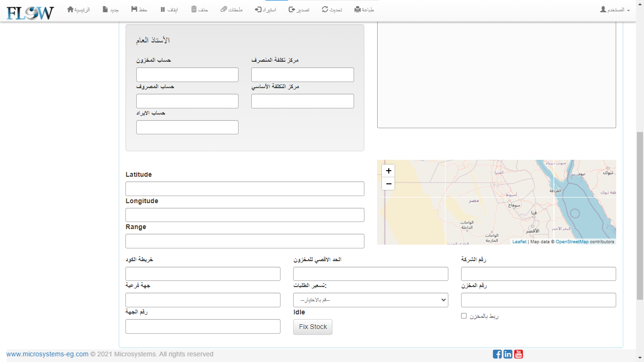Create a new record with جديد icon
Viewport: 644px width, 362px height.
(x=105, y=9)
